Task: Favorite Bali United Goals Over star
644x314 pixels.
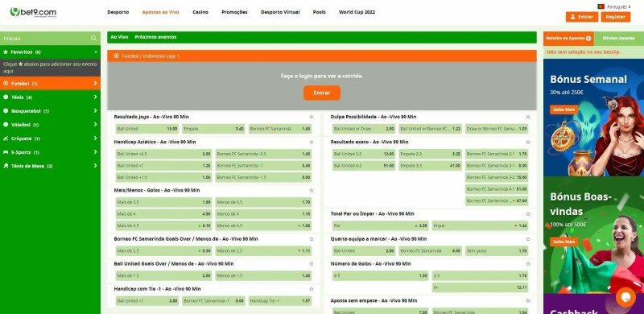Action: (312, 264)
